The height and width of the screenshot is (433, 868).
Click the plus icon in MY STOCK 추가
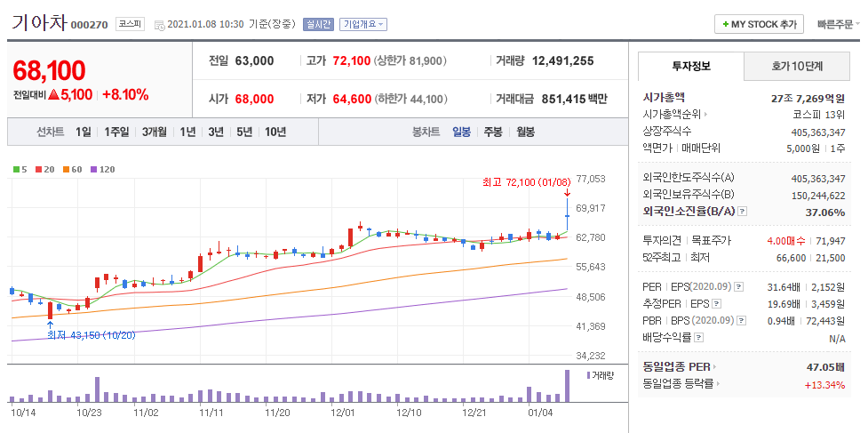pyautogui.click(x=725, y=24)
